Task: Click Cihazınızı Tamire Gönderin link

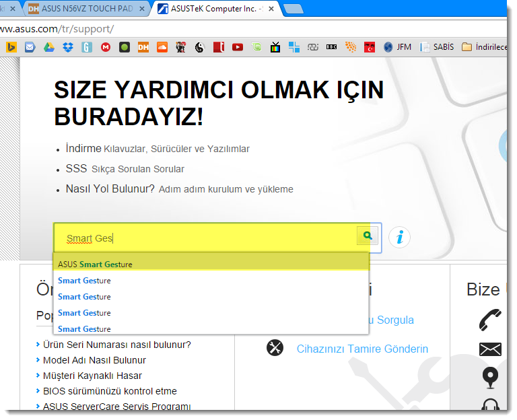Action: click(362, 349)
